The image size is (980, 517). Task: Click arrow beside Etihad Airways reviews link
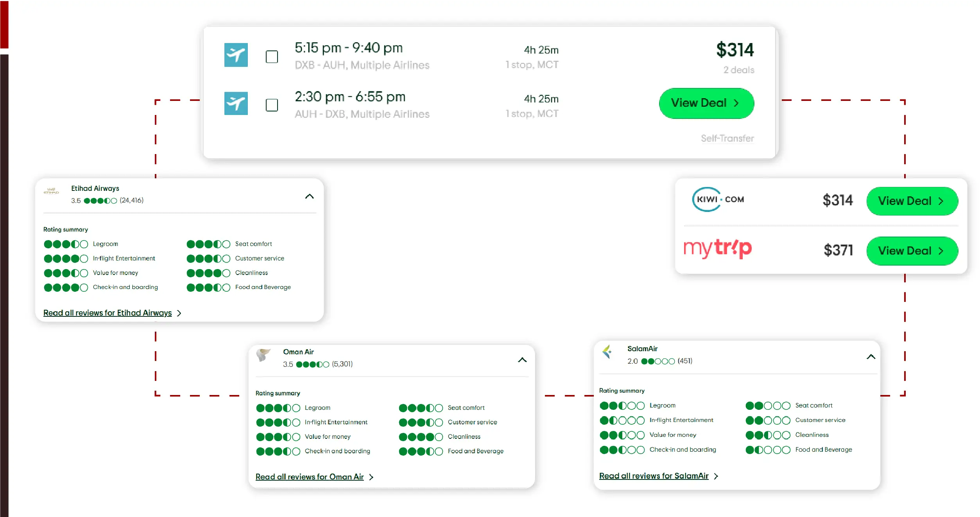click(x=179, y=313)
